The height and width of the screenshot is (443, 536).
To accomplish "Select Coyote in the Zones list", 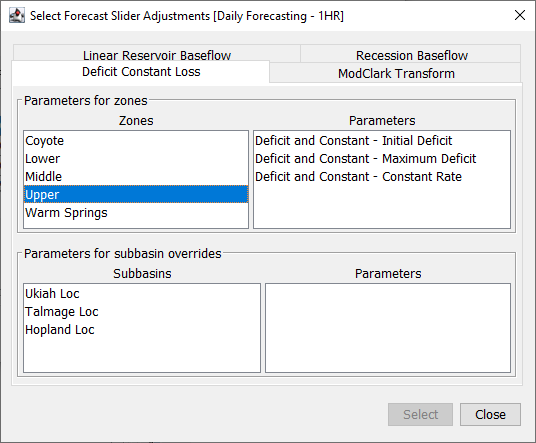I will [x=136, y=141].
